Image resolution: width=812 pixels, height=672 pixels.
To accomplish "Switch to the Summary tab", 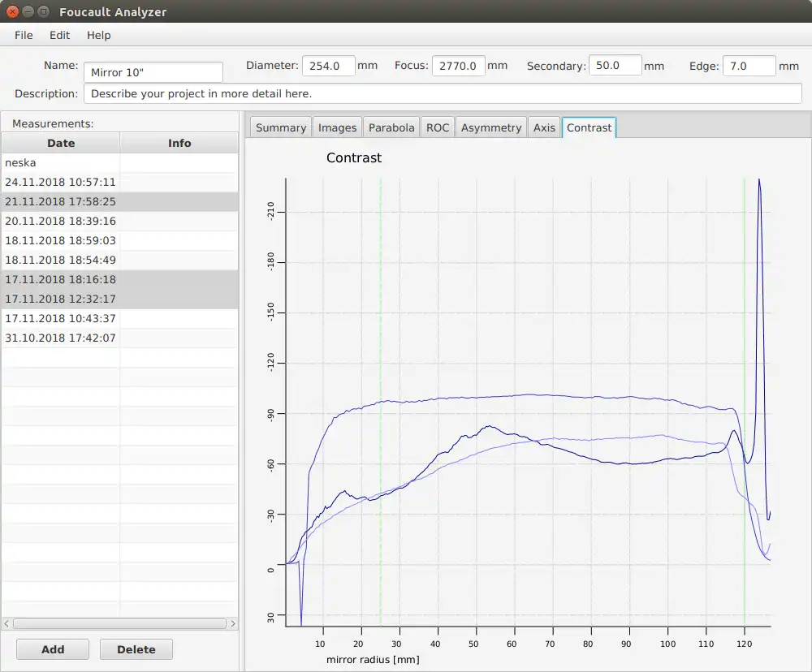I will [x=280, y=127].
